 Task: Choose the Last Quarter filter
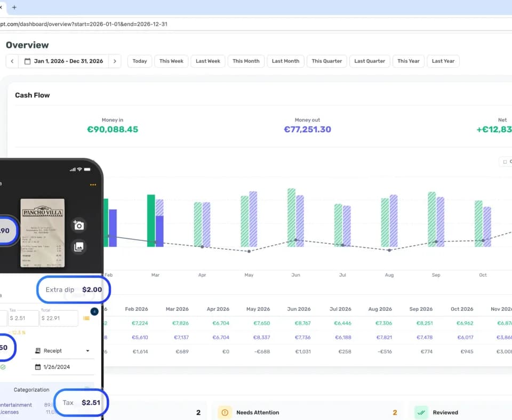pos(370,61)
